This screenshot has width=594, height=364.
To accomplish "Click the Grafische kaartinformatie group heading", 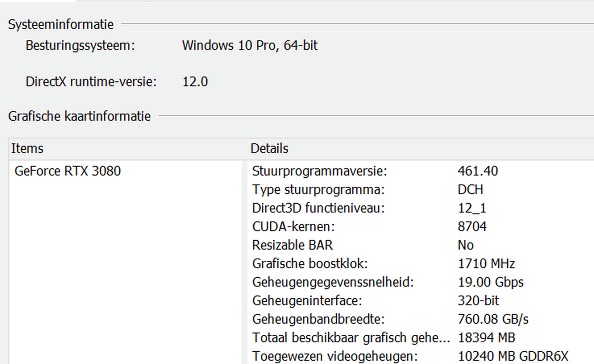I will (x=80, y=117).
